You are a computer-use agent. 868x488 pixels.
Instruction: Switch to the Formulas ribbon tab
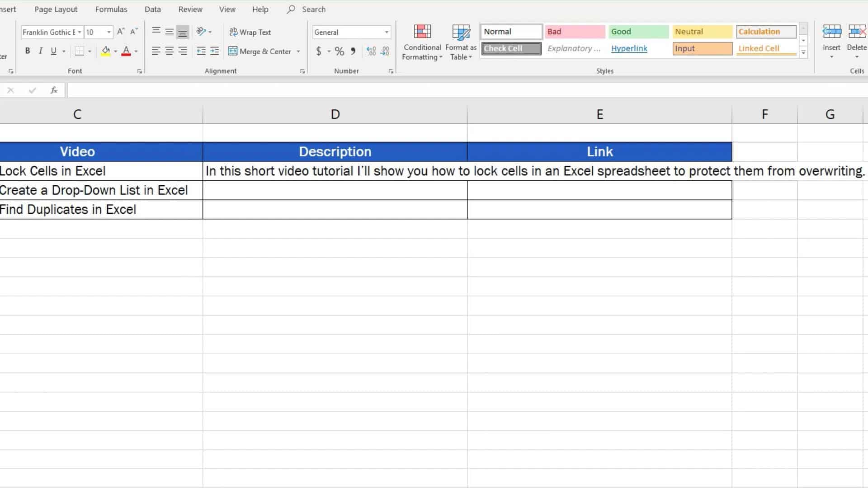click(111, 9)
